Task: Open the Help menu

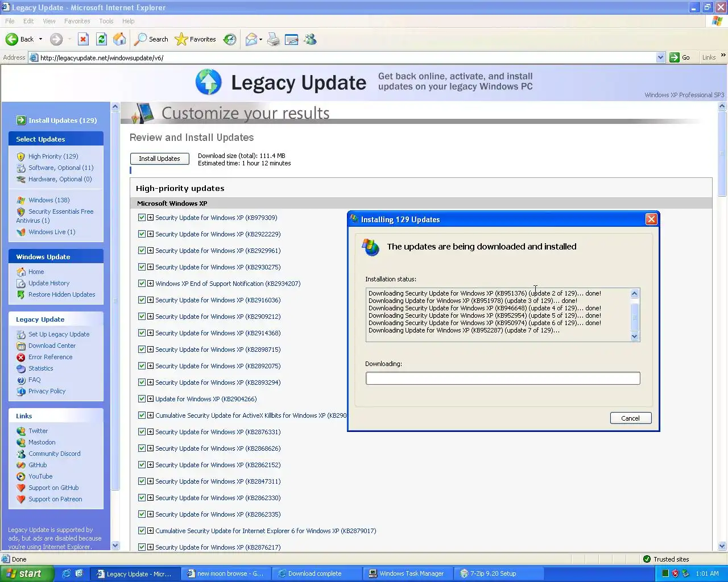Action: pyautogui.click(x=129, y=21)
